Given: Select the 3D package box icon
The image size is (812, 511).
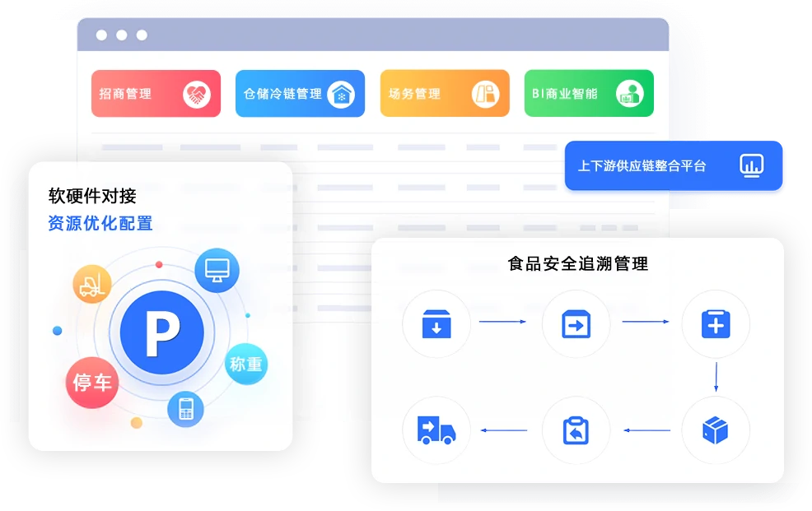Looking at the screenshot, I should point(716,430).
